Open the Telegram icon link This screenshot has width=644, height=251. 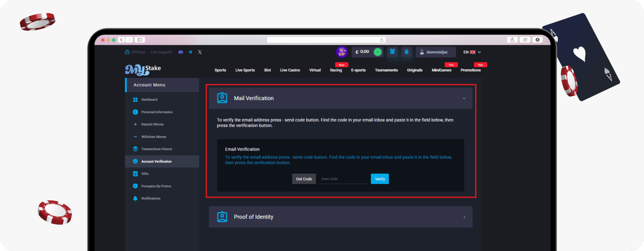(x=190, y=52)
